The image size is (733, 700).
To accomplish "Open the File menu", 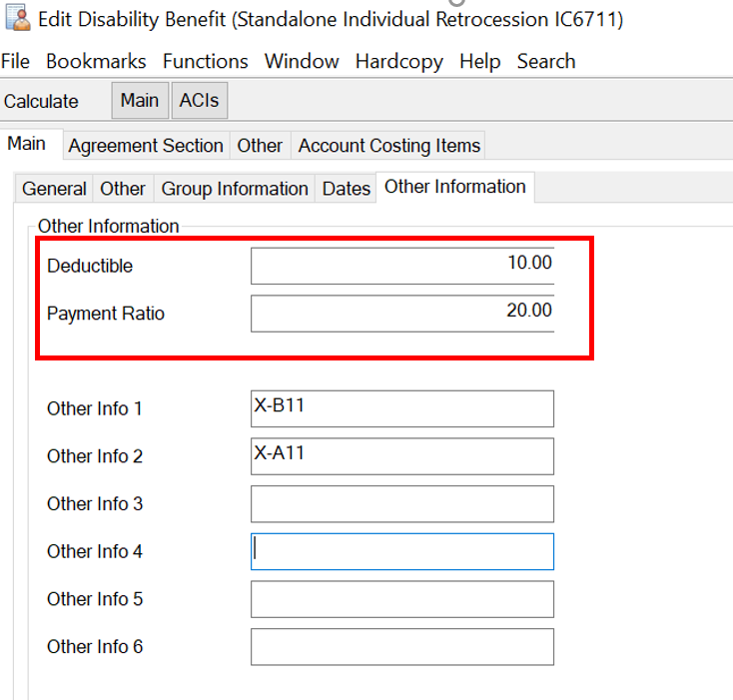I will 15,61.
